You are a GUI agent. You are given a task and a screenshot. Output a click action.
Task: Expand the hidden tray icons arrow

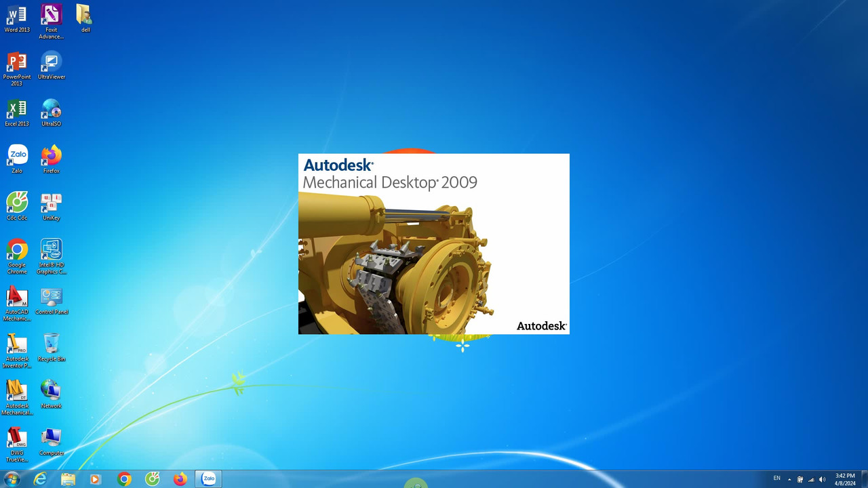click(789, 479)
